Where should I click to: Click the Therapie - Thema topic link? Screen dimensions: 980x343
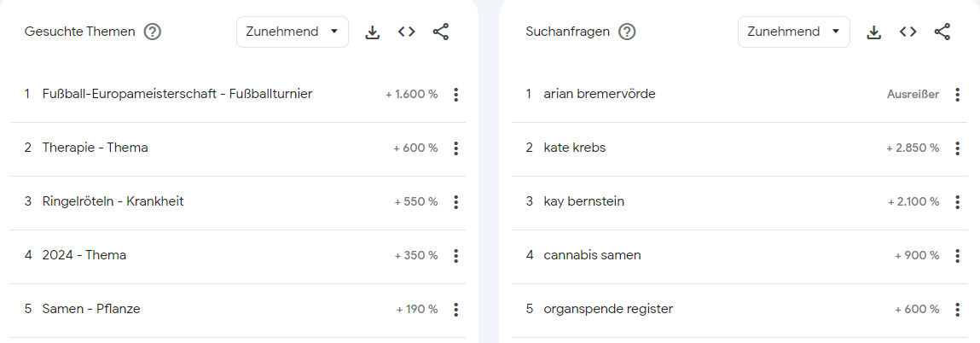95,148
